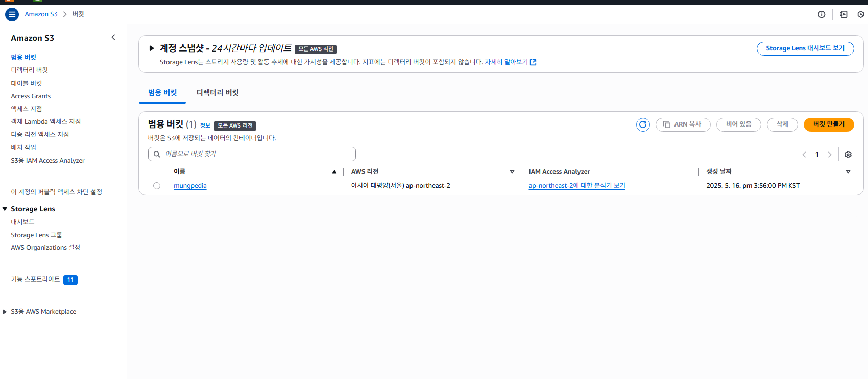The width and height of the screenshot is (868, 379).
Task: Collapse the Storage Lens sidebar group
Action: (x=5, y=209)
